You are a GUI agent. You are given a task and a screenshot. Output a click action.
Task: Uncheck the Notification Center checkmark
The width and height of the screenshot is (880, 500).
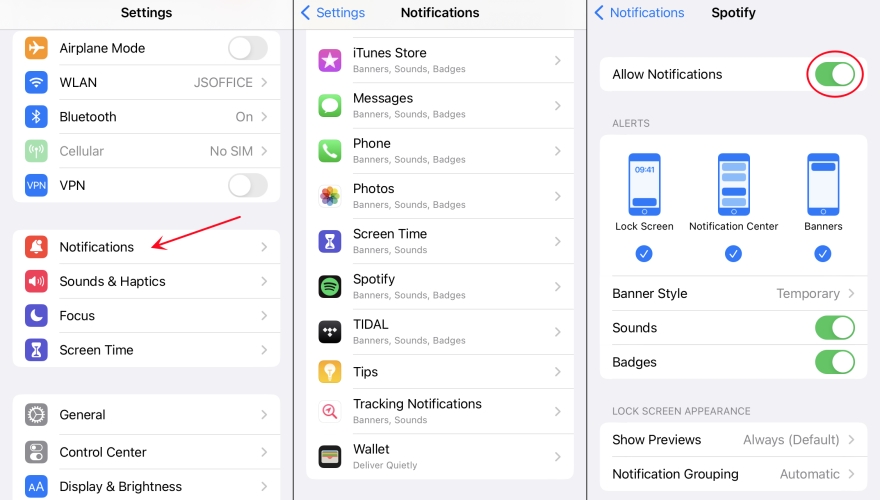[x=734, y=254]
